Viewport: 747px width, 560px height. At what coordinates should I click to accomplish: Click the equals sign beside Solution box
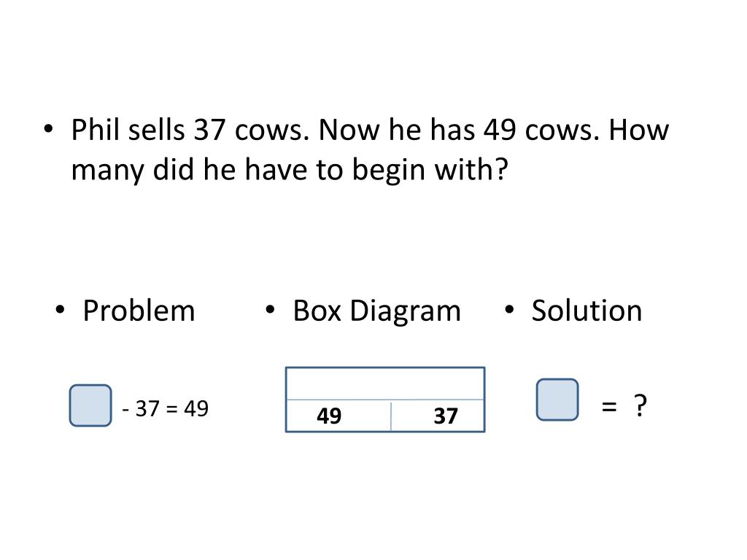609,406
